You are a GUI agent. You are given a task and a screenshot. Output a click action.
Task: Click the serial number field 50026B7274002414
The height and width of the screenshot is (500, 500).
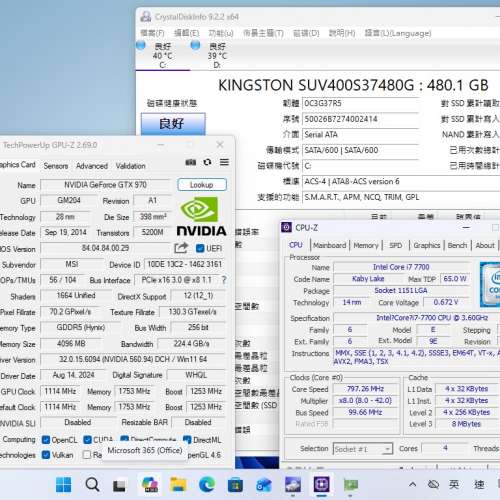360,119
